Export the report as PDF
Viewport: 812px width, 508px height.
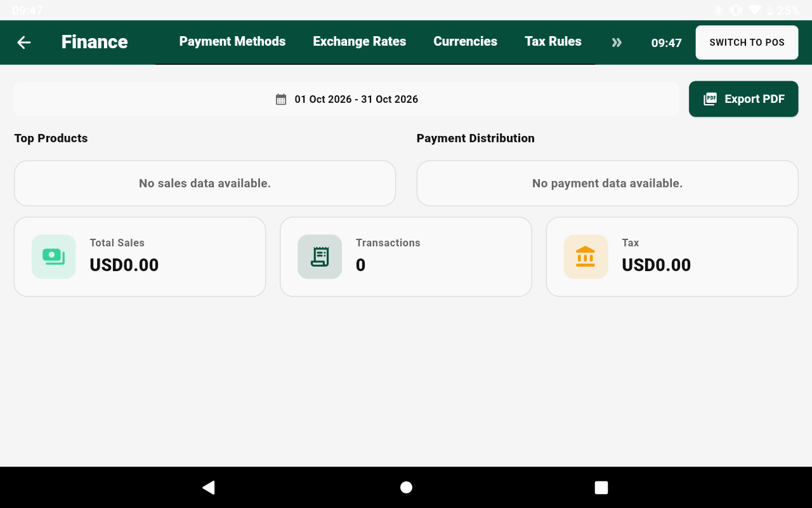(743, 99)
